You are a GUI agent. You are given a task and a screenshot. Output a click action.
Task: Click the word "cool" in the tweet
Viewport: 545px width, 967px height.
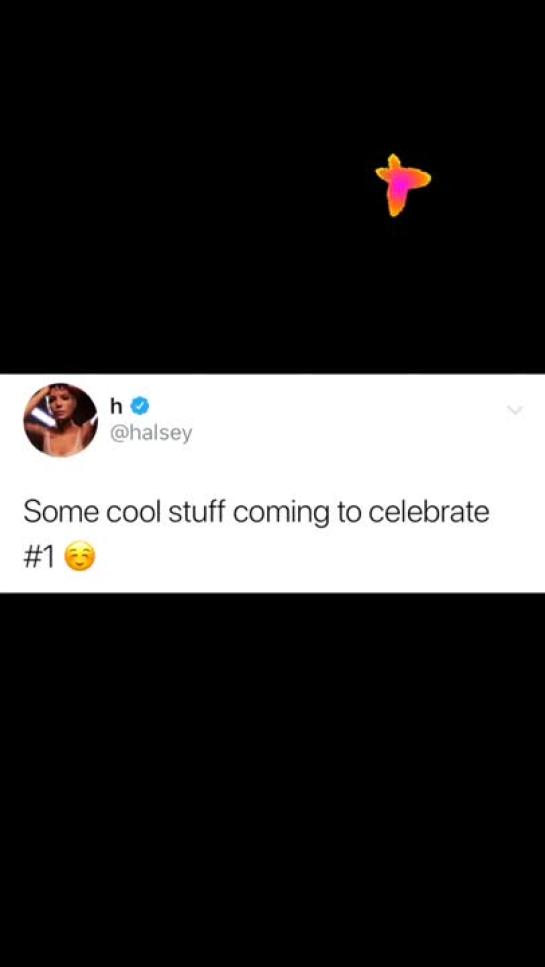click(134, 513)
